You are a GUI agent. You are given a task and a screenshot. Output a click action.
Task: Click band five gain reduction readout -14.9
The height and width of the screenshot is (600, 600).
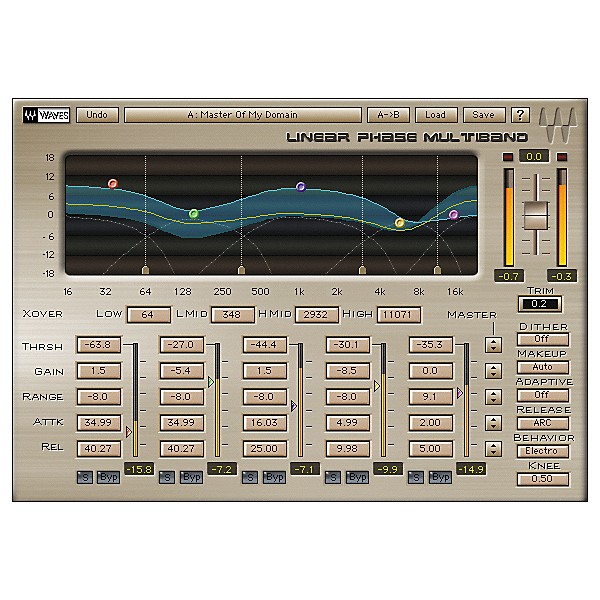471,469
